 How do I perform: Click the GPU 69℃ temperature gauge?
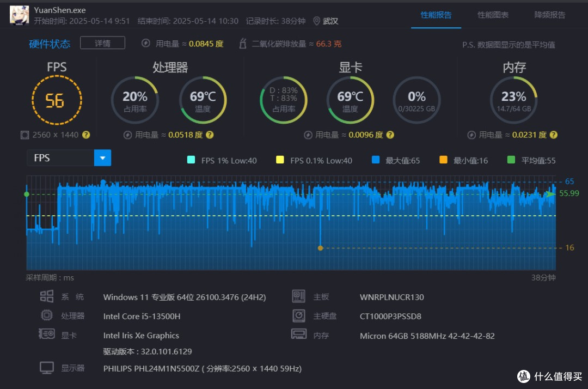point(350,100)
